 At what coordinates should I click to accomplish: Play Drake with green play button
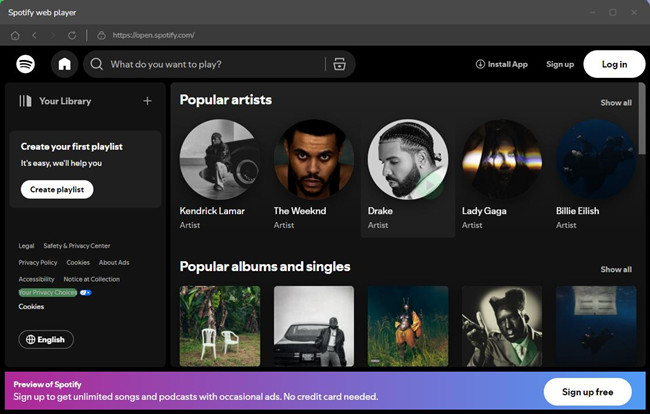(430, 185)
